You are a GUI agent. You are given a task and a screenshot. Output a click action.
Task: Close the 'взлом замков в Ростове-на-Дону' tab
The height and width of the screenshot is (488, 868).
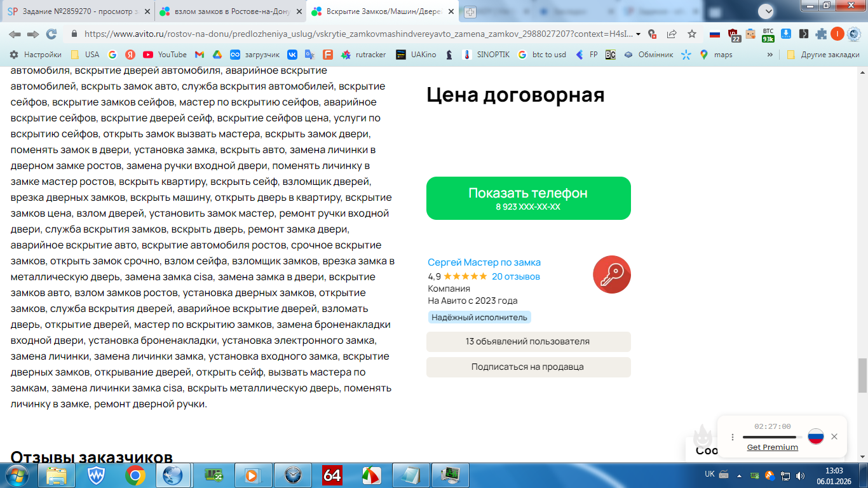(x=298, y=11)
